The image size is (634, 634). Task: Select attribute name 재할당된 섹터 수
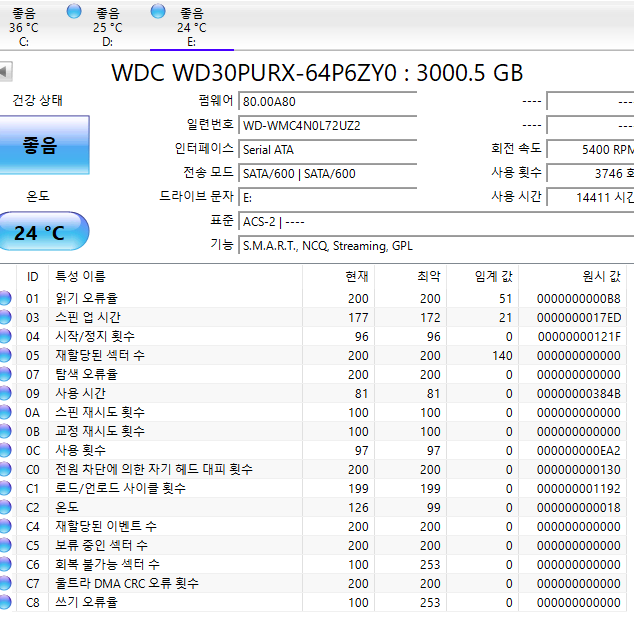click(100, 355)
